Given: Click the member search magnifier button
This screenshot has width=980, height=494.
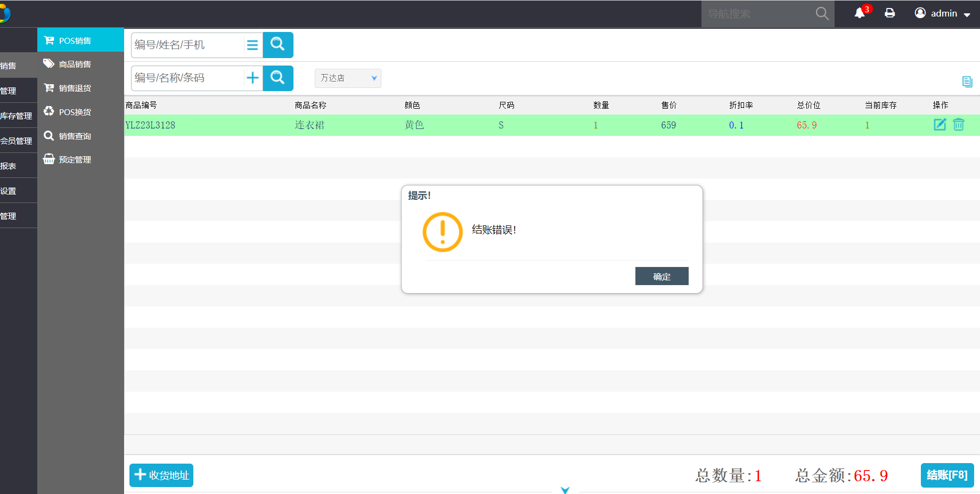Looking at the screenshot, I should tap(277, 45).
